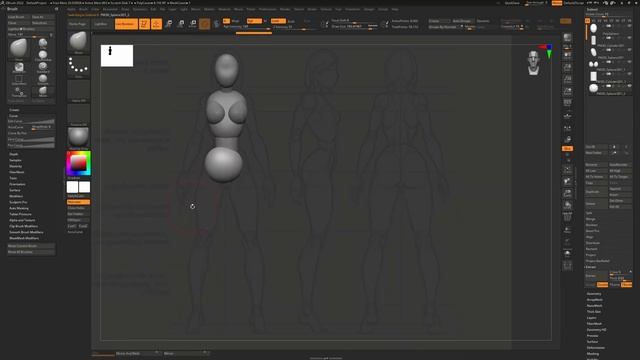Viewport: 640px width, 360px height.
Task: Click the Duplicate subtool button
Action: pos(596,192)
